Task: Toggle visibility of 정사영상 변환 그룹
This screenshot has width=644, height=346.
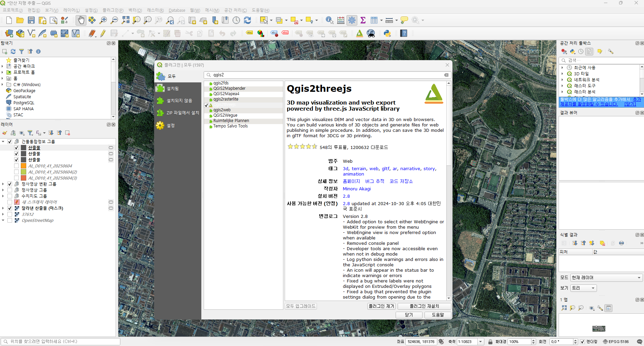Action: click(x=10, y=184)
